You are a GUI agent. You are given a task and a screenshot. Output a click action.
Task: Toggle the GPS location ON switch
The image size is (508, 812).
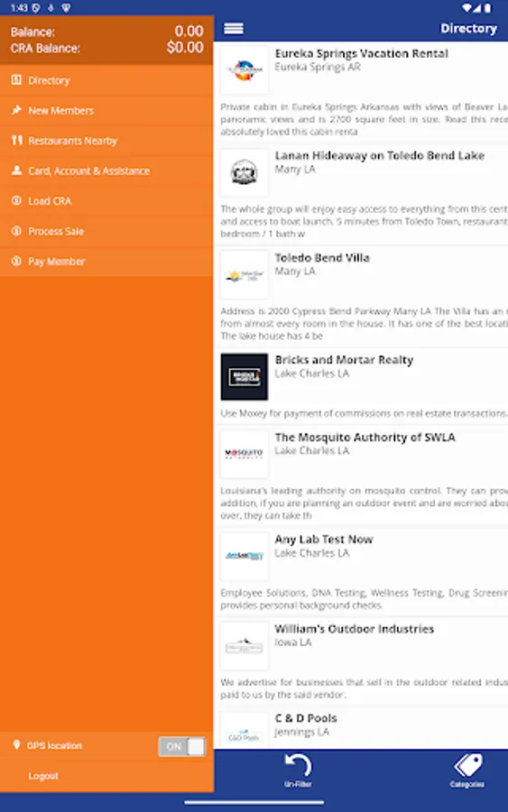(x=181, y=746)
